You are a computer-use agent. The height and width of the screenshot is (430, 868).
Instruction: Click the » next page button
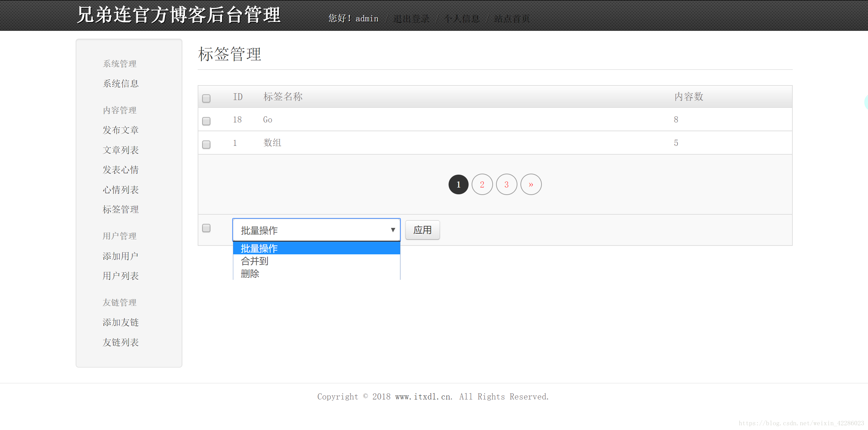click(531, 184)
